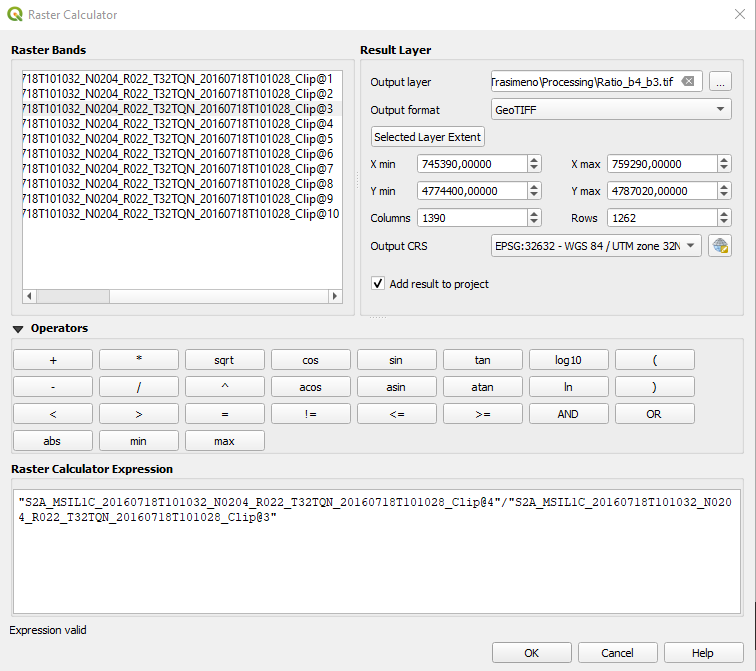This screenshot has height=671, width=756.
Task: Insert the max function
Action: coord(225,441)
